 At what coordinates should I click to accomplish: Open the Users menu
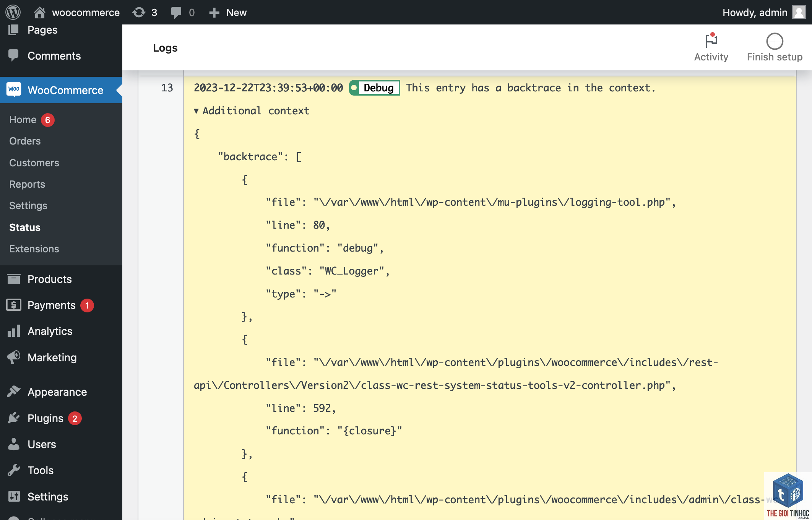click(x=42, y=444)
